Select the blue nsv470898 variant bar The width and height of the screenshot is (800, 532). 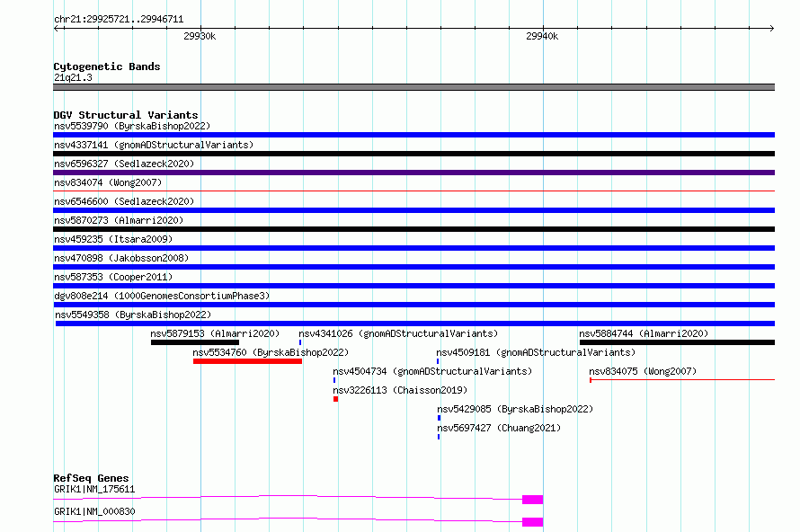click(413, 267)
